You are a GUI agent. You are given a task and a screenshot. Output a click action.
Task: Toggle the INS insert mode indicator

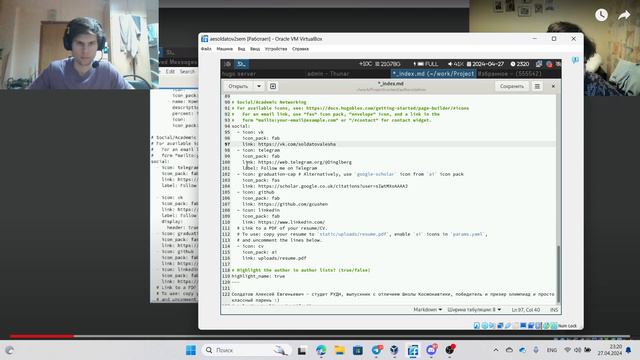553,310
